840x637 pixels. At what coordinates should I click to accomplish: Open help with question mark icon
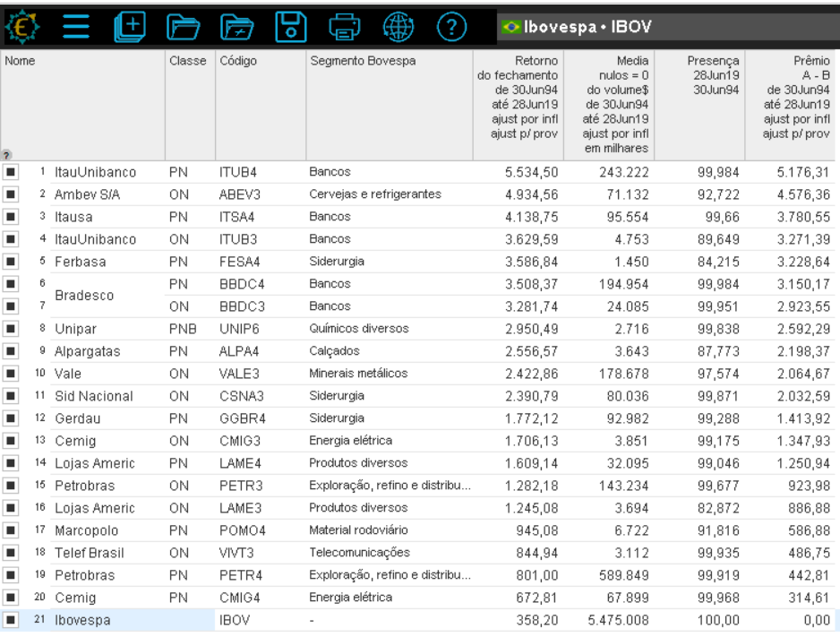(450, 25)
